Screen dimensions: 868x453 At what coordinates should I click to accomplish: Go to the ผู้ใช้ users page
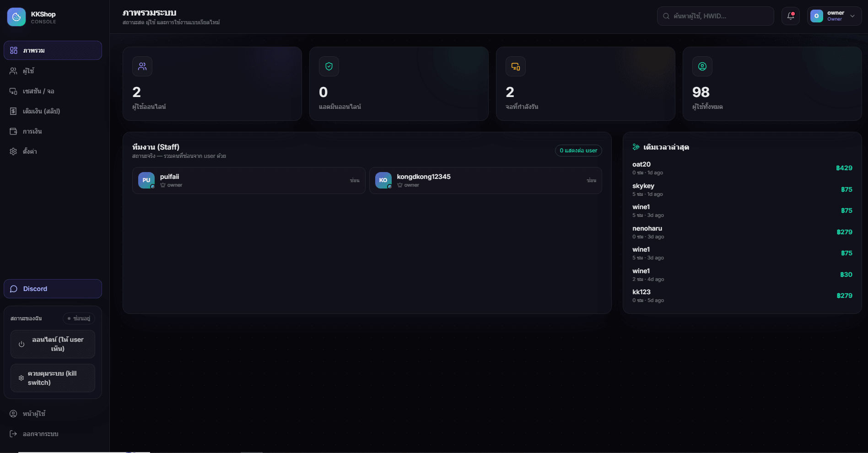(x=53, y=71)
